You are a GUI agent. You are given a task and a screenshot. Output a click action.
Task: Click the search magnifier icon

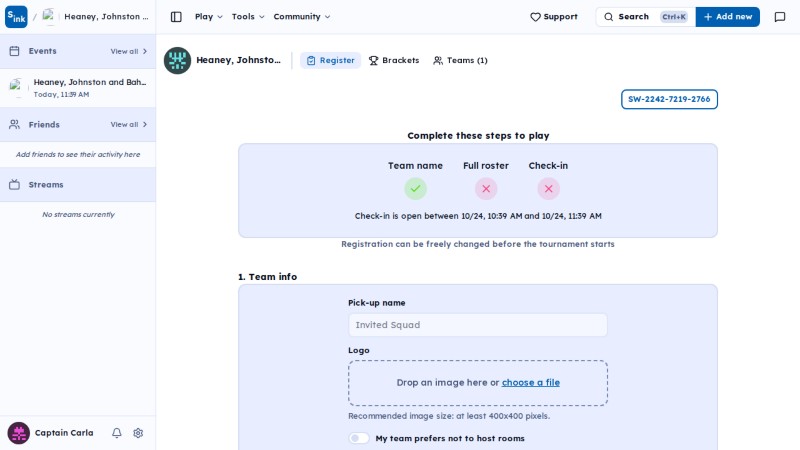pyautogui.click(x=608, y=17)
